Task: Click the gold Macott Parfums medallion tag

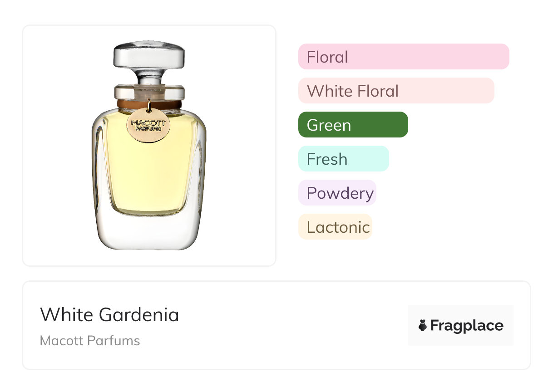Action: pyautogui.click(x=148, y=125)
